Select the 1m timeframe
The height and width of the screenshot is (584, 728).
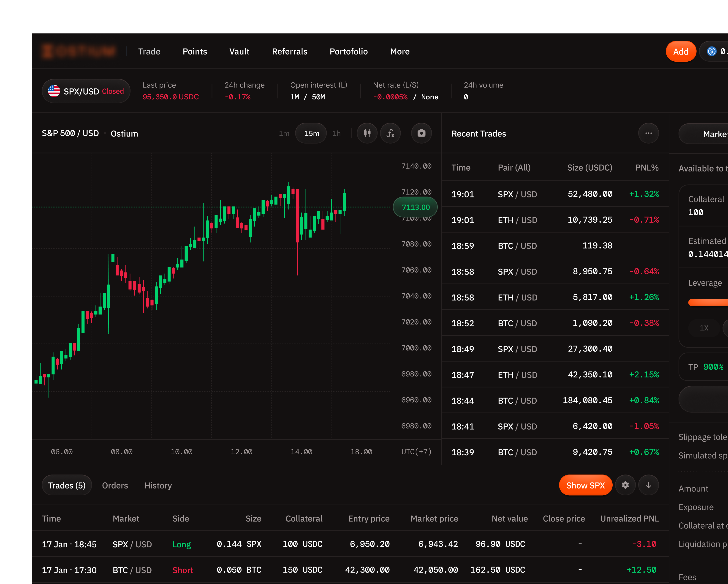pos(284,134)
